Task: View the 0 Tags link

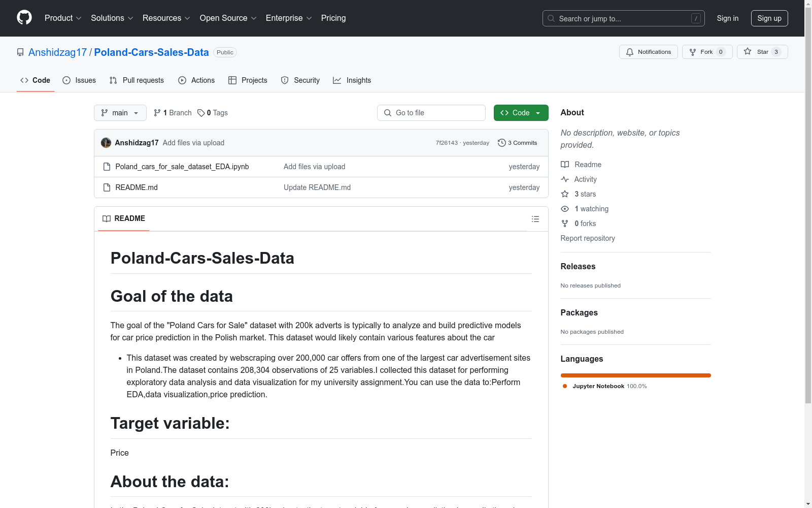Action: [x=213, y=113]
